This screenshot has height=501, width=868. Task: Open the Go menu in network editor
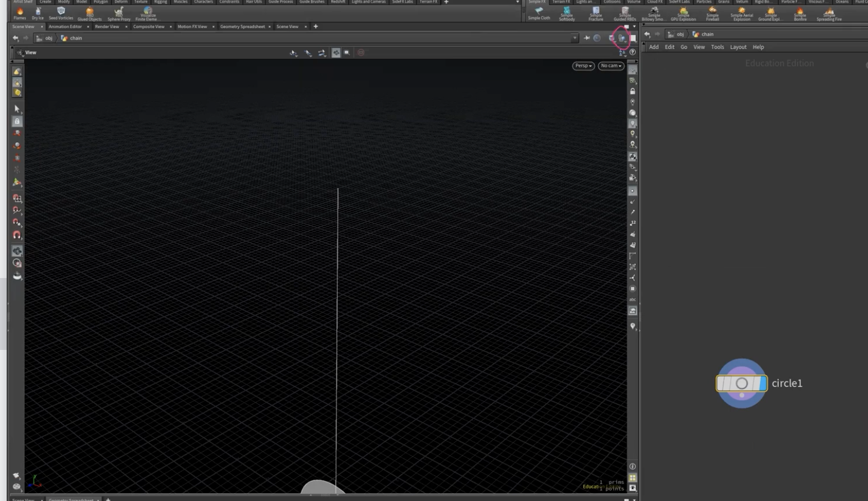(x=684, y=47)
